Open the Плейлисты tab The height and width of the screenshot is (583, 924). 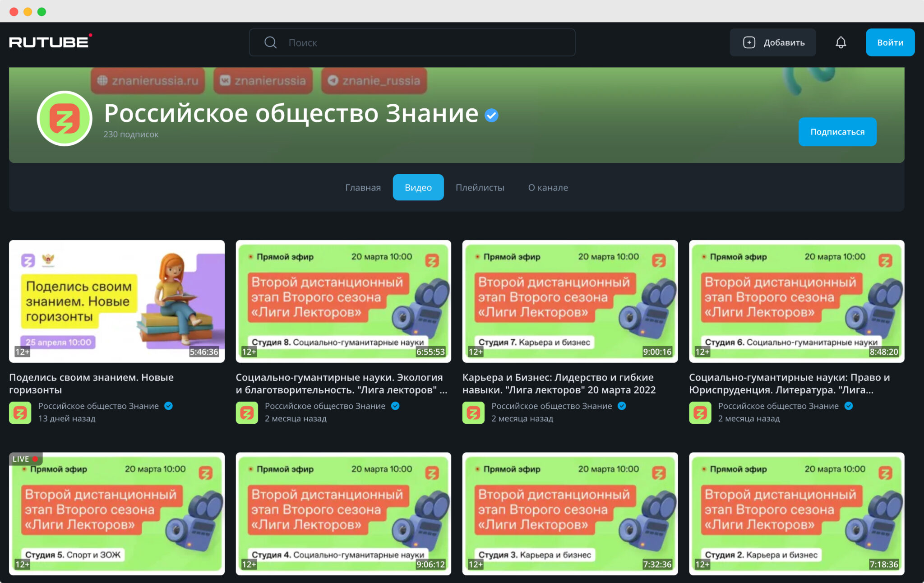(480, 187)
